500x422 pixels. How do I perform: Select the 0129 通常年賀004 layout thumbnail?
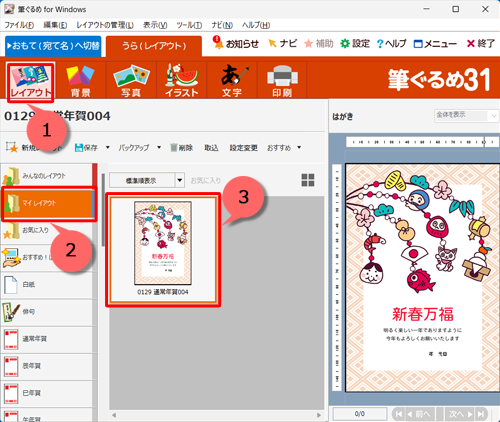pyautogui.click(x=163, y=250)
